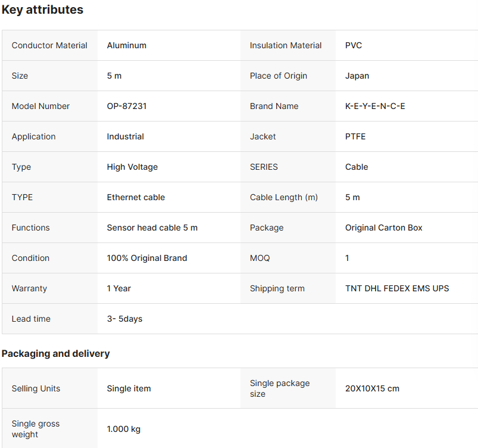This screenshot has height=448, width=478.
Task: Click the Aluminum conductor material value
Action: point(127,45)
